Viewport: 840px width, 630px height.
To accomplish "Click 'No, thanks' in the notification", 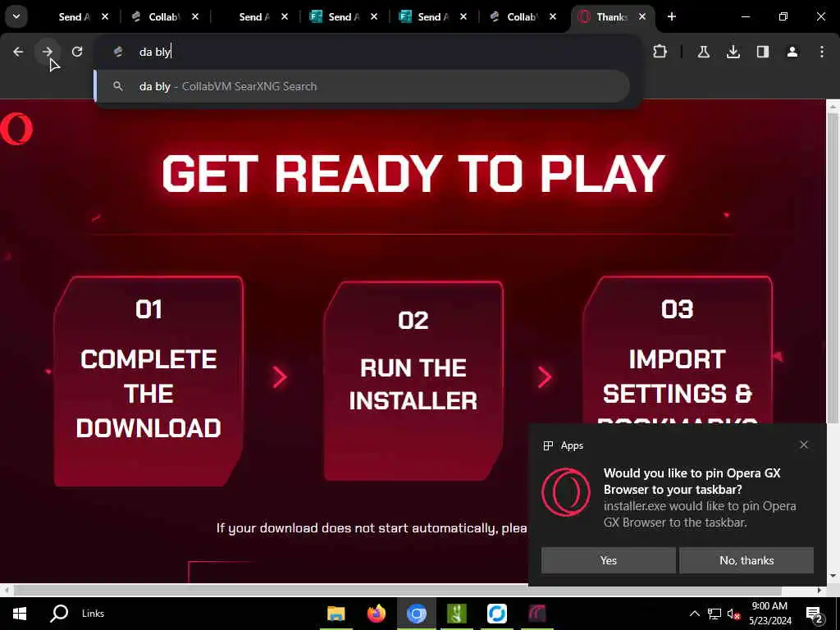I will coord(746,560).
